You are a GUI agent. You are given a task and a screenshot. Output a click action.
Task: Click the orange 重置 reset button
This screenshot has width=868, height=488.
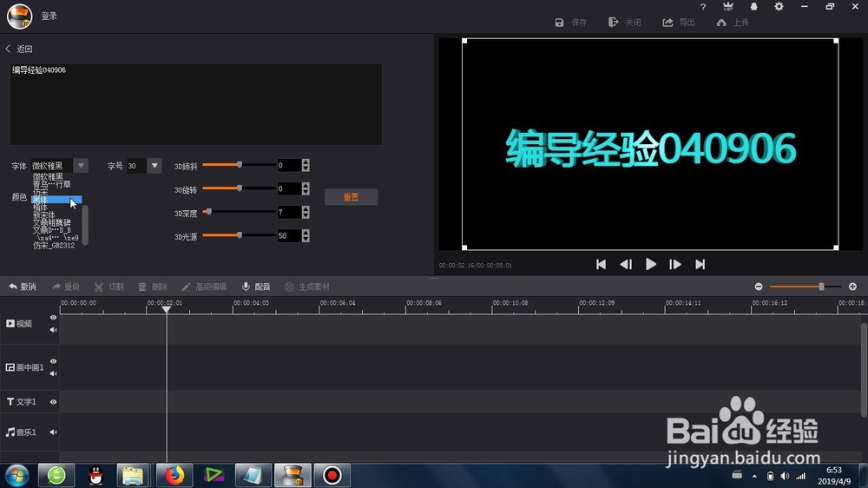(351, 196)
